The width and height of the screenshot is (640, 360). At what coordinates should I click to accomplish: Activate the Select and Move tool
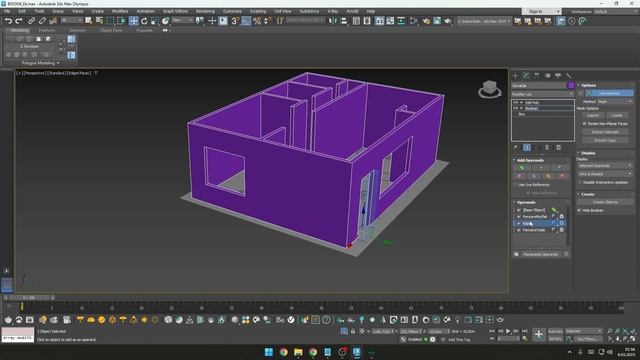tap(133, 21)
